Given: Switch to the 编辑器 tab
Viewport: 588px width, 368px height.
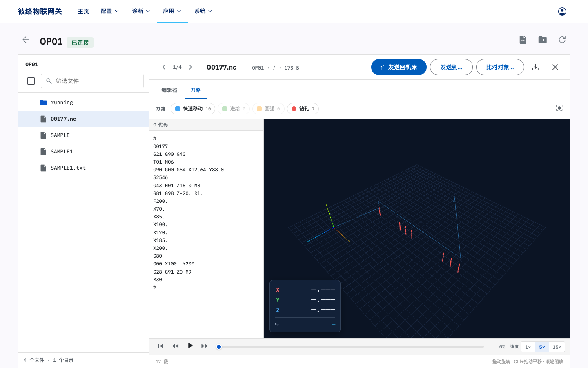Looking at the screenshot, I should point(169,90).
